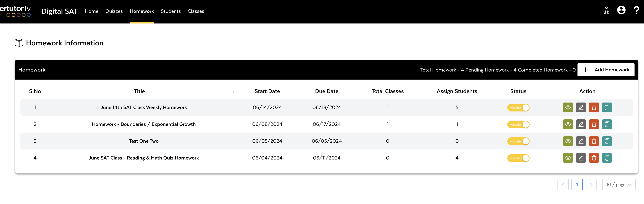This screenshot has width=644, height=204.
Task: Open the user account profile icon
Action: point(621,10)
